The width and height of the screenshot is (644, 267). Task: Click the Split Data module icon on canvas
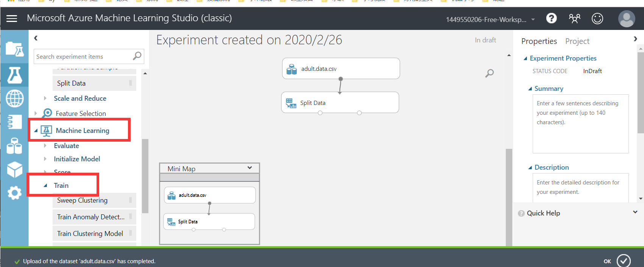click(291, 103)
